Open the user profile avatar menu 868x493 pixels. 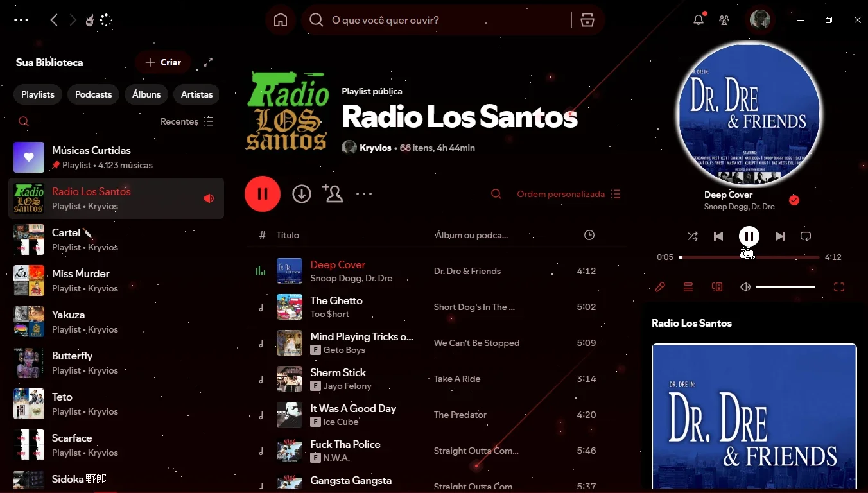(x=760, y=20)
